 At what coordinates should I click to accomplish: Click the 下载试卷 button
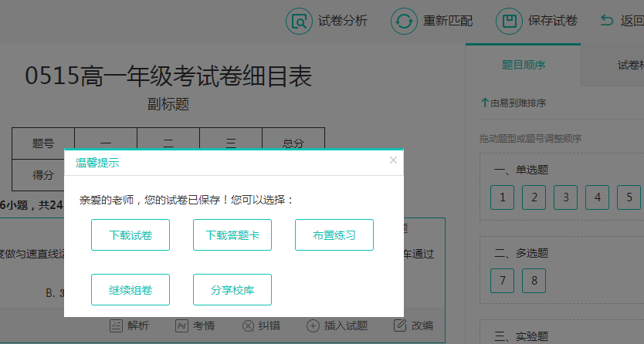tap(130, 235)
